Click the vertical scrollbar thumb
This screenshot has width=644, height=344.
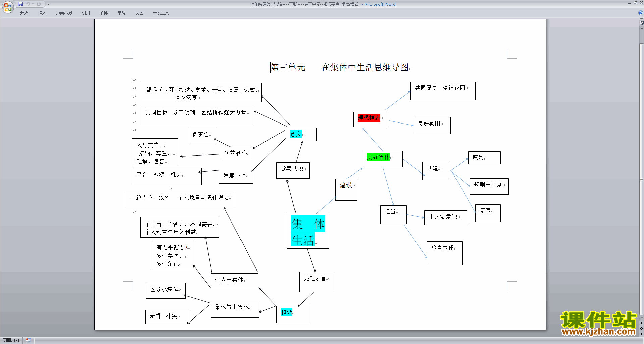click(642, 179)
